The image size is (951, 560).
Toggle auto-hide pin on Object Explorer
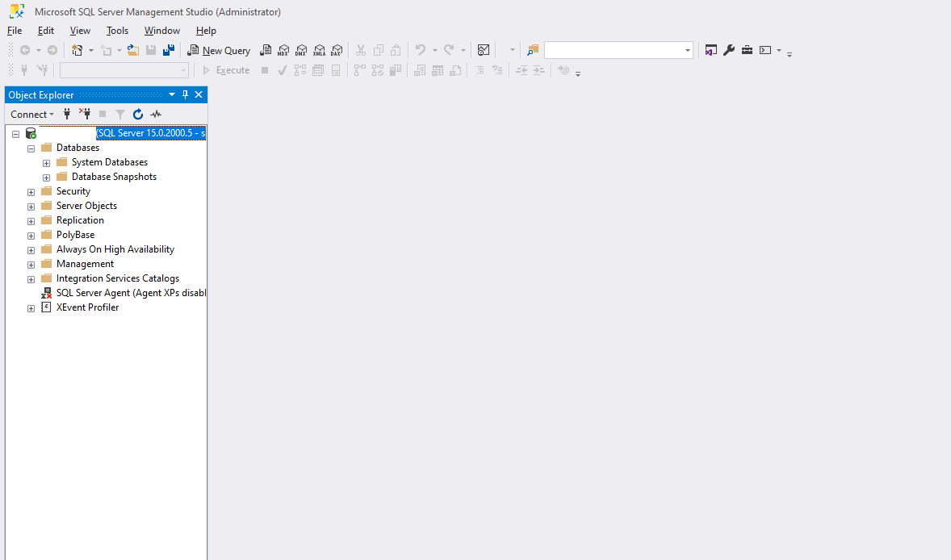coord(185,94)
